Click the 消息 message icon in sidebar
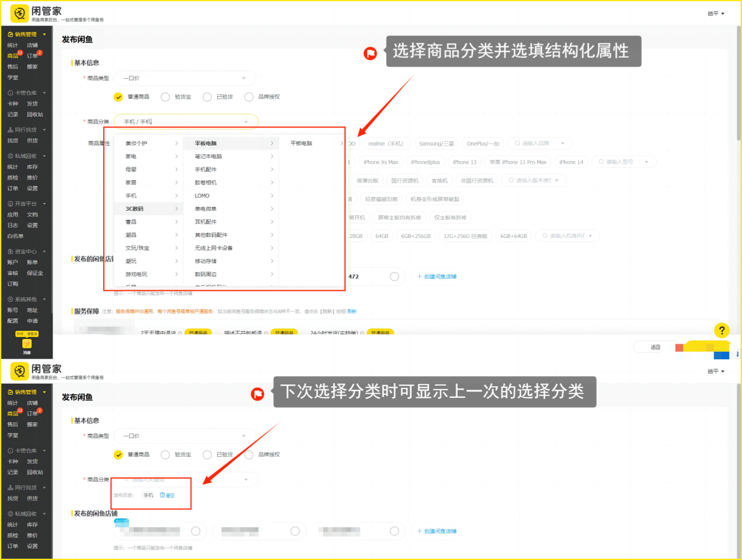Viewport: 742px width, 560px height. [27, 344]
